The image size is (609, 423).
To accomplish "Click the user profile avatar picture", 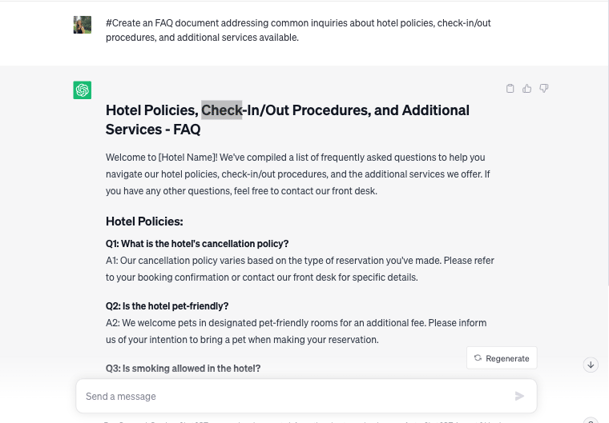I will pos(82,25).
